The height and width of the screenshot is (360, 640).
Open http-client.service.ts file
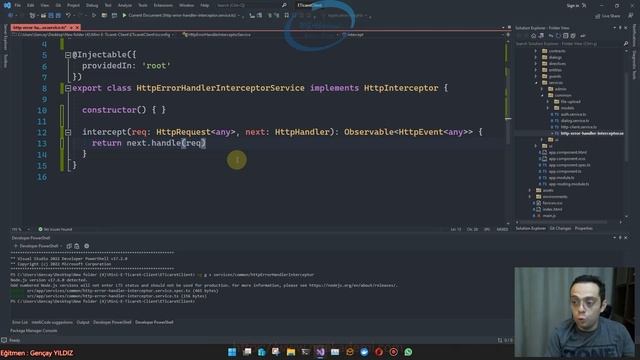tap(578, 127)
